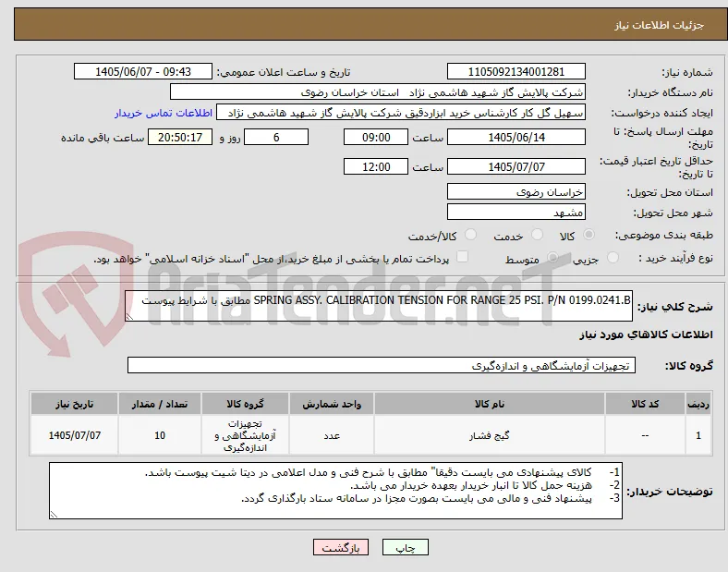
Task: Click the unit cell عدد
Action: (x=332, y=435)
